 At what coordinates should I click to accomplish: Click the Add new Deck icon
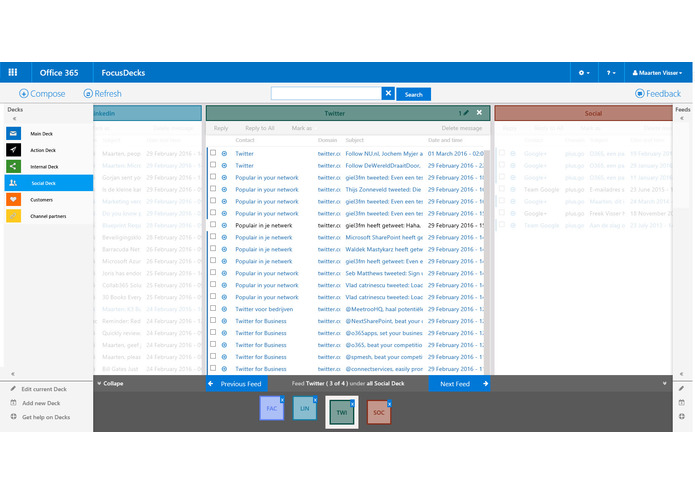pos(13,403)
